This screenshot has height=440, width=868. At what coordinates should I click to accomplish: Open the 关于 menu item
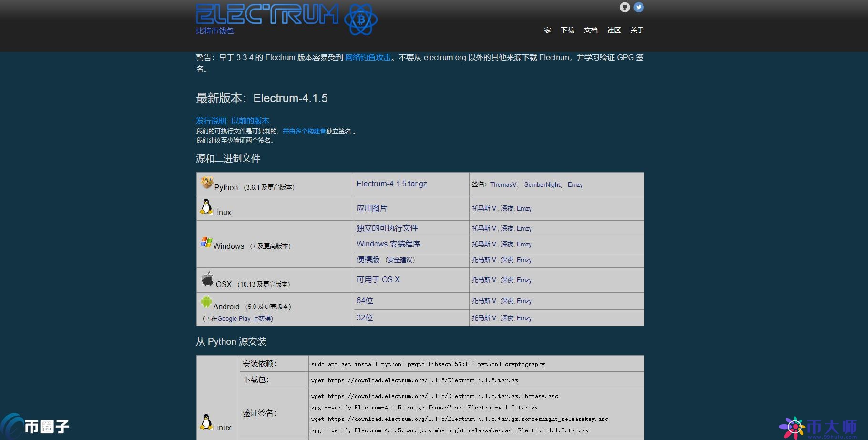(637, 30)
